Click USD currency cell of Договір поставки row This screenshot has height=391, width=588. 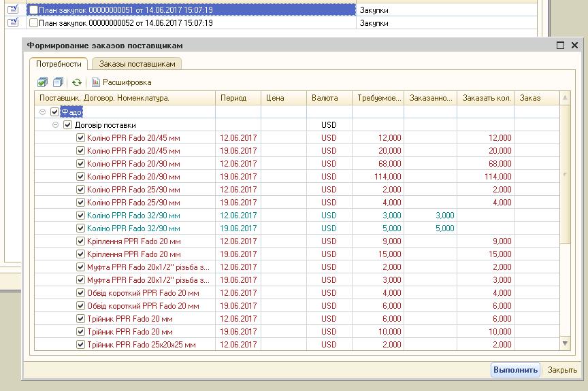pyautogui.click(x=329, y=125)
